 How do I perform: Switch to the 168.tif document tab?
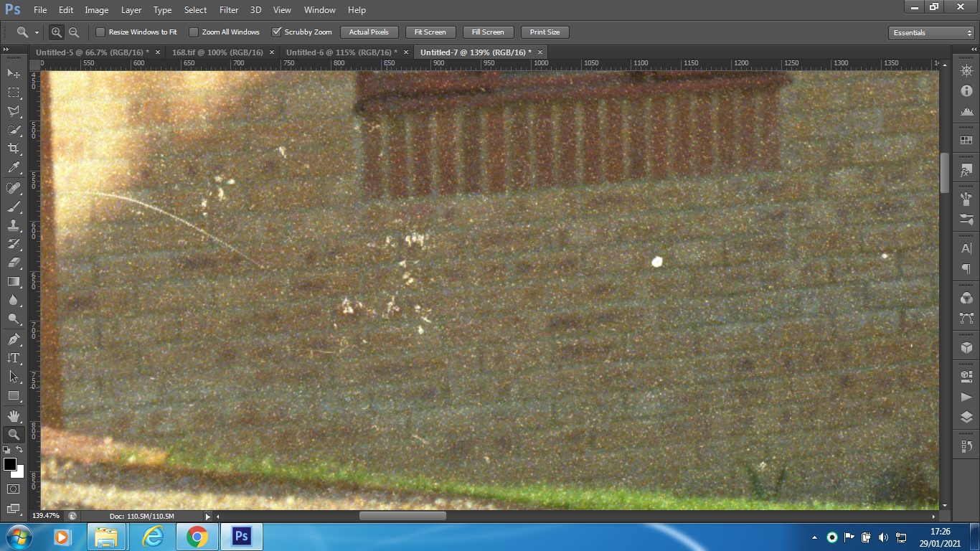pos(217,52)
